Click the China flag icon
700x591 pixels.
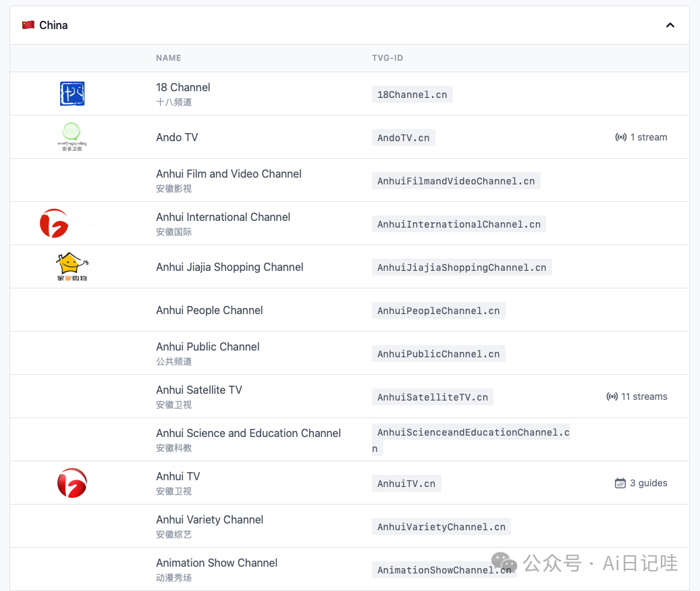pos(28,25)
